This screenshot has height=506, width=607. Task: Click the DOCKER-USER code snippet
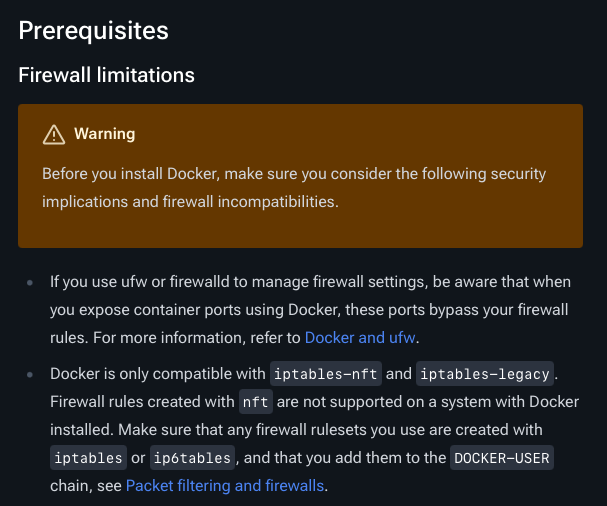(x=502, y=458)
